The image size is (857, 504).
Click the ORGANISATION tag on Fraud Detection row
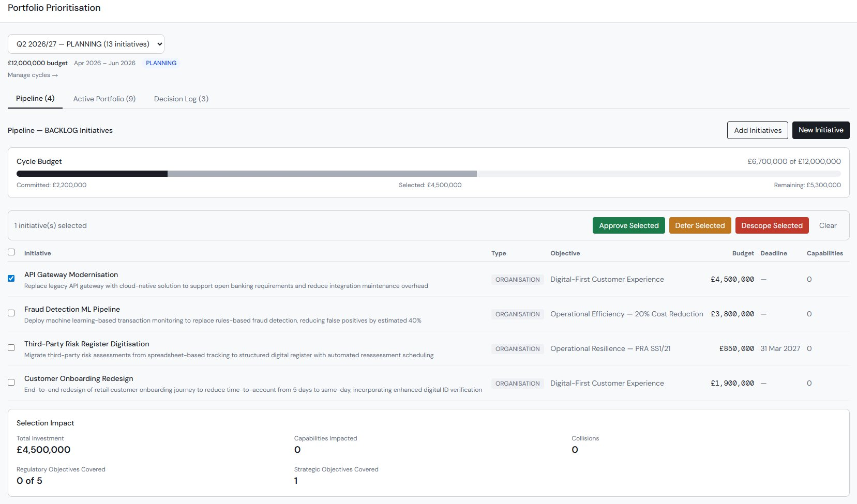517,314
